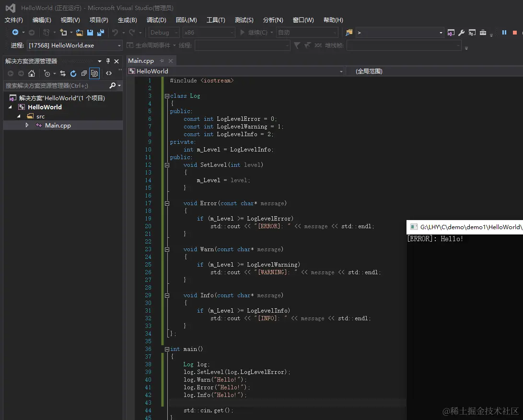Toggle Show All Files in Solution Explorer
Image resolution: width=523 pixels, height=420 pixels.
[94, 73]
